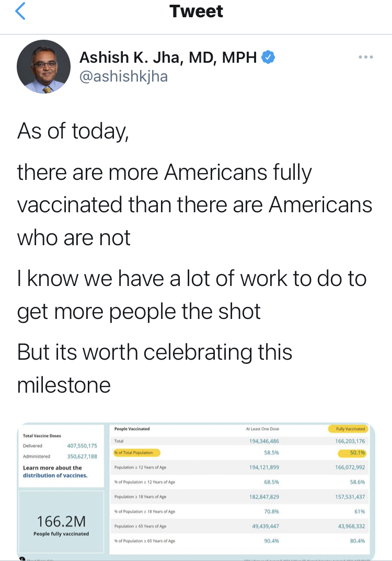Viewport: 392px width, 561px height.
Task: Tap the blue verified badge
Action: pos(269,58)
